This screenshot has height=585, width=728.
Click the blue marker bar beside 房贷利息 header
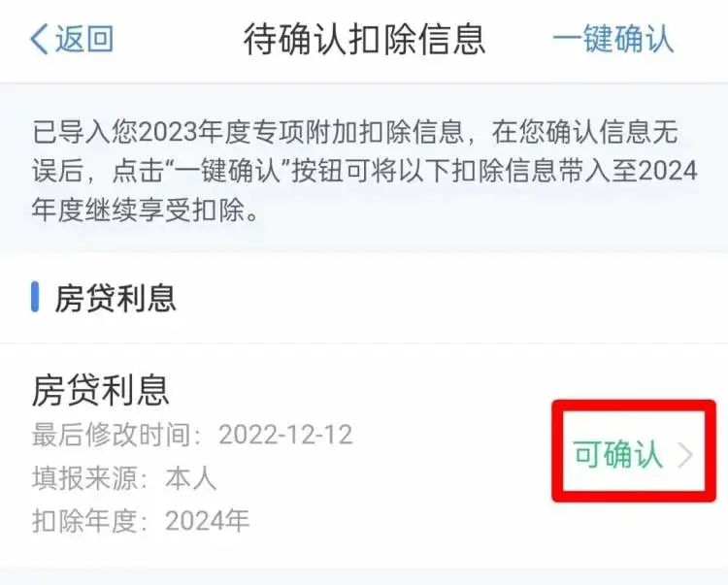(35, 297)
